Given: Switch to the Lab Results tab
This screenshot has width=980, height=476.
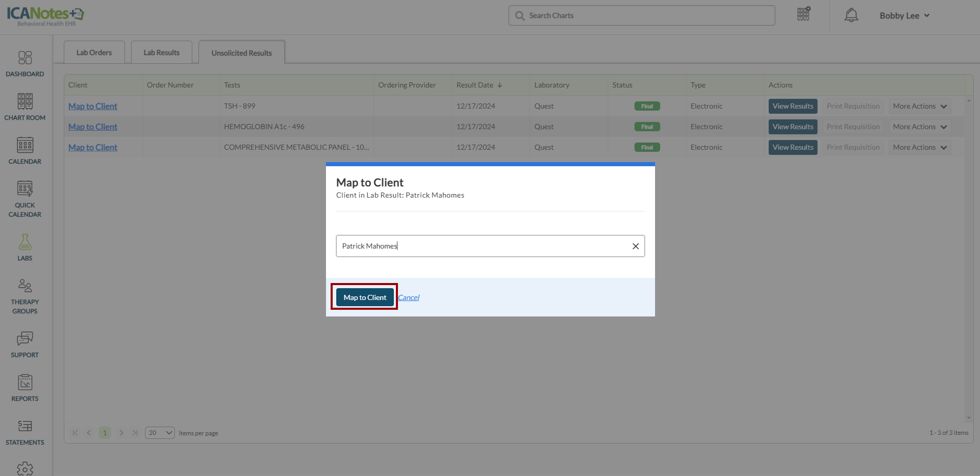Looking at the screenshot, I should (x=161, y=52).
